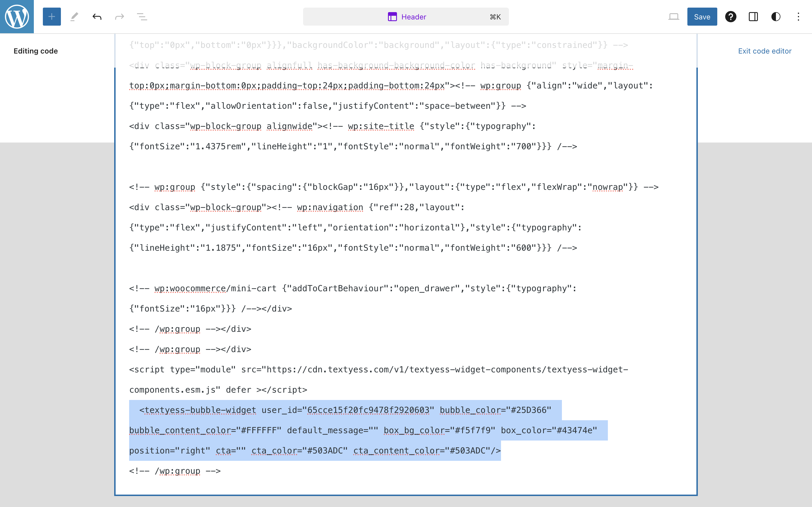Click the Editing code label
Image resolution: width=812 pixels, height=507 pixels.
36,51
